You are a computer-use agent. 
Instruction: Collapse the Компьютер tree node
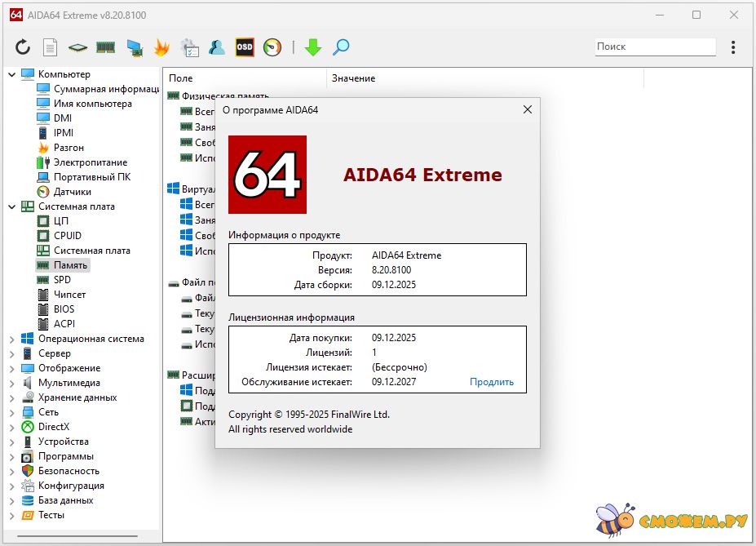pos(12,74)
